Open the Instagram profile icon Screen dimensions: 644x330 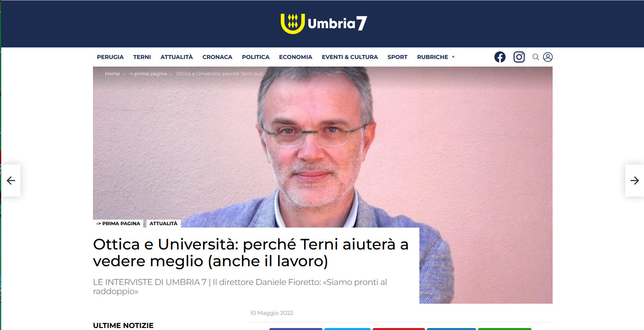click(x=519, y=57)
